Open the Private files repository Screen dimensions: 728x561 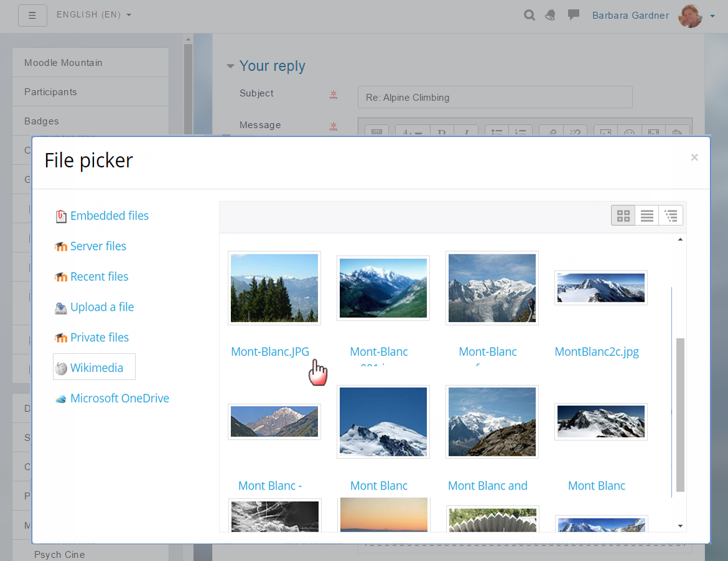[x=99, y=337]
